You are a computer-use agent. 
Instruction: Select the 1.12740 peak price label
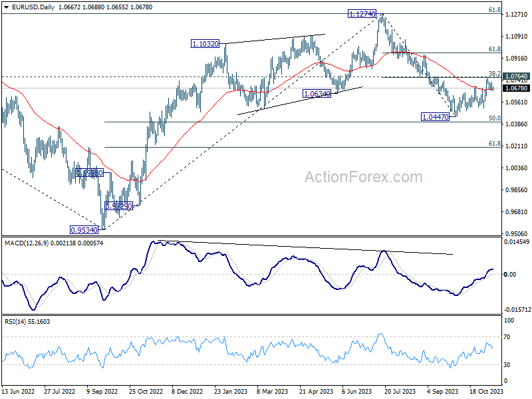[362, 14]
